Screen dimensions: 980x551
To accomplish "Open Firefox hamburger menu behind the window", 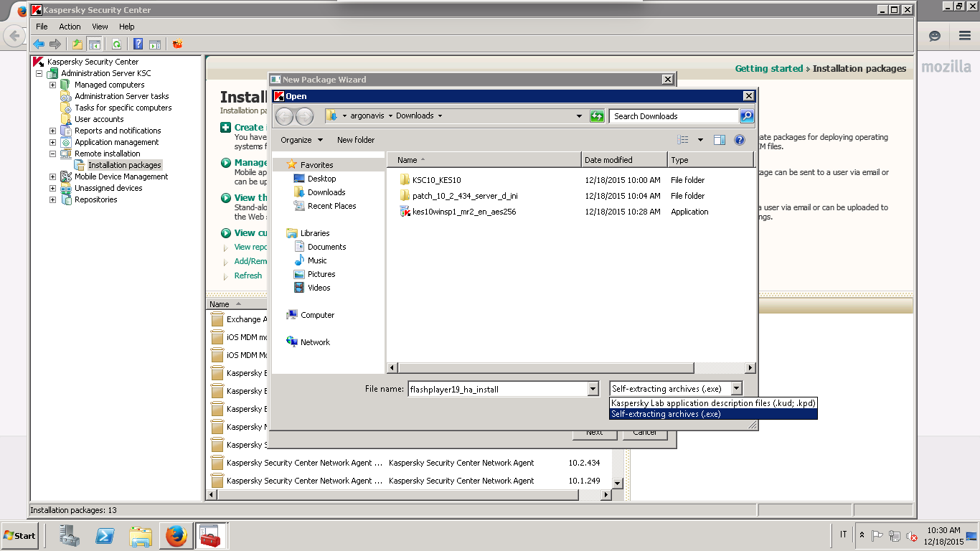I will [964, 35].
